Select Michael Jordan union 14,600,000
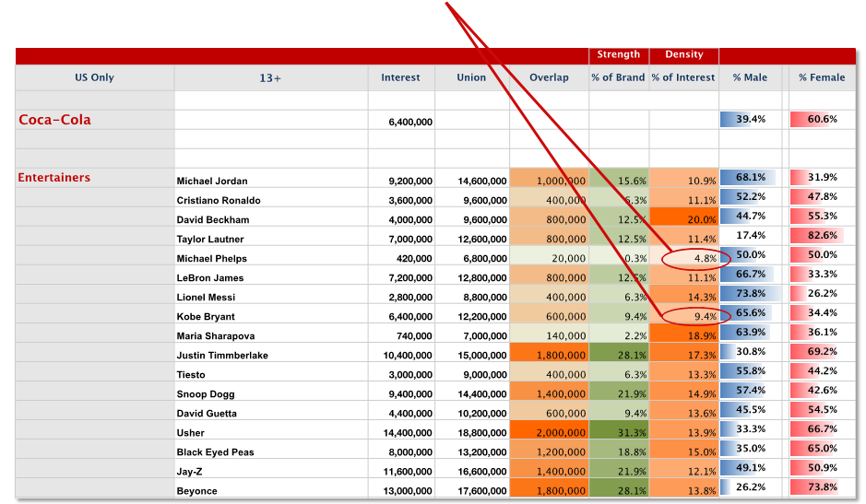 click(482, 182)
